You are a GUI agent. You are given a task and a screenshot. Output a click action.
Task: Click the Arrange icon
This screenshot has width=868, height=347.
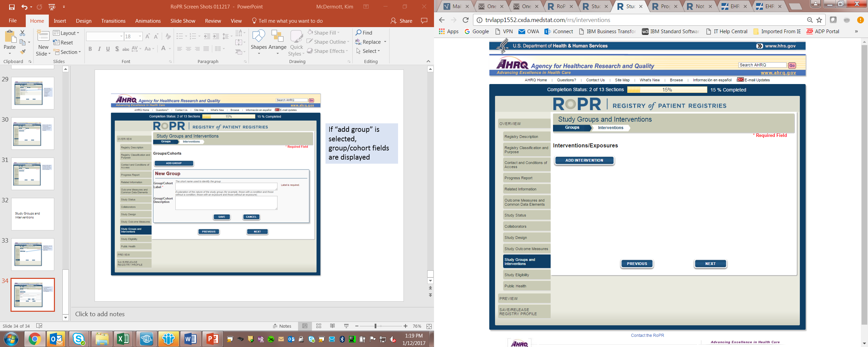(277, 41)
